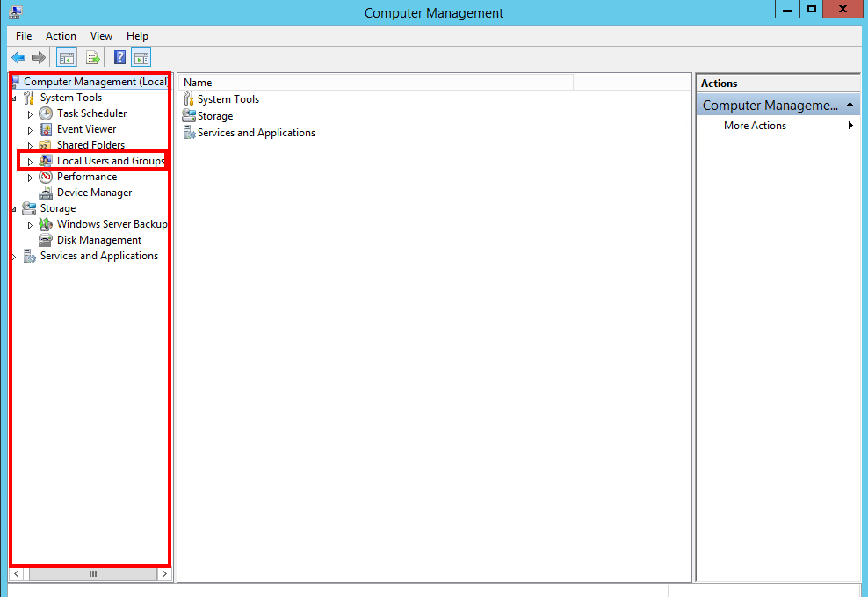Click the Back arrow toolbar icon
This screenshot has width=868, height=597.
coord(18,58)
